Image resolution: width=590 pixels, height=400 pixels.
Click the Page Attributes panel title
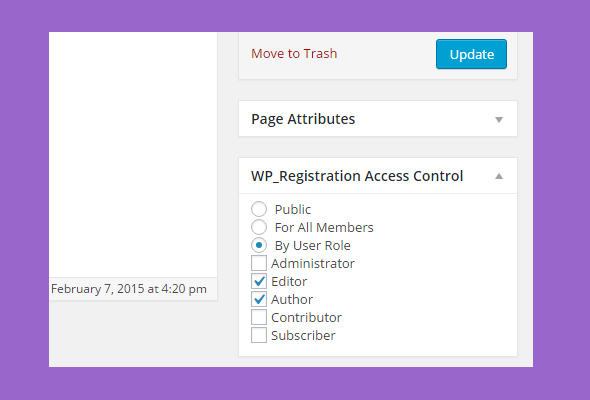[x=303, y=119]
